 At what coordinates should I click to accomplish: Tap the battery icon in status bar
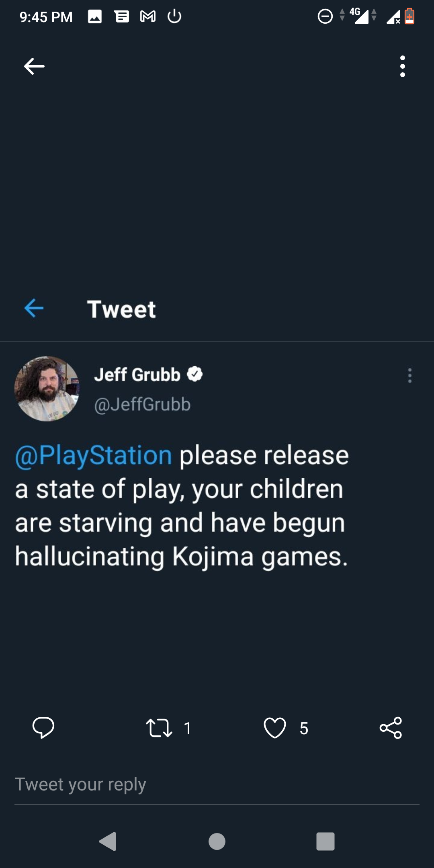coord(409,16)
